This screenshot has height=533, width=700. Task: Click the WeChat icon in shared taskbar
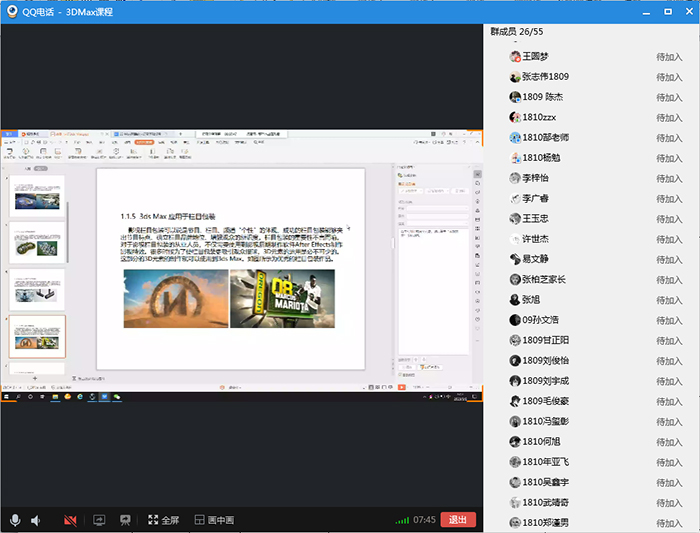(117, 396)
